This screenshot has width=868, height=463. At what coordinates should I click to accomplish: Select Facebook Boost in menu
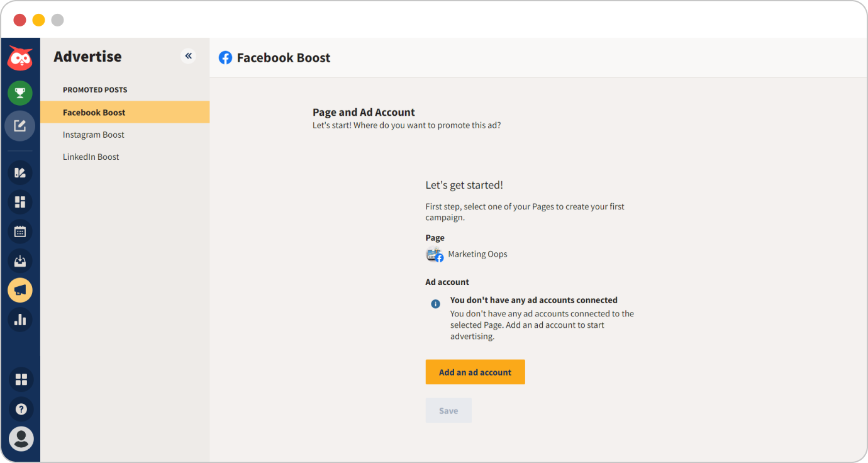tap(125, 112)
